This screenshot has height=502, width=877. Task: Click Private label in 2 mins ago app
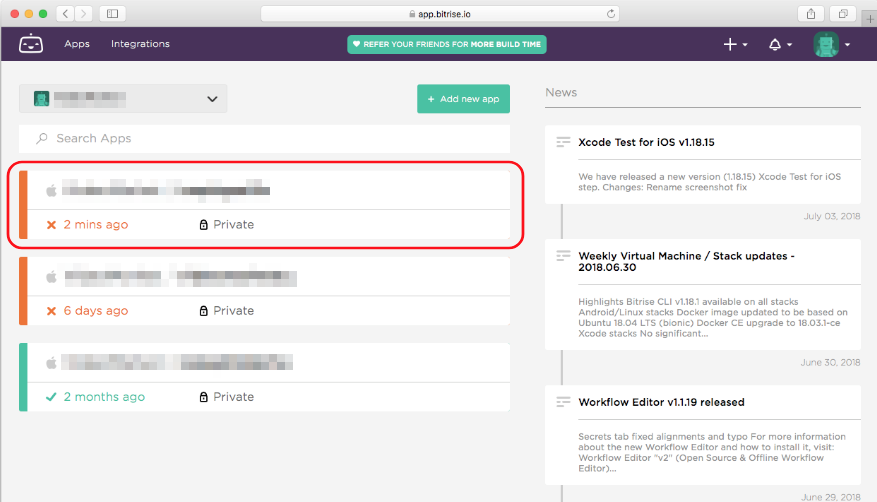click(233, 225)
